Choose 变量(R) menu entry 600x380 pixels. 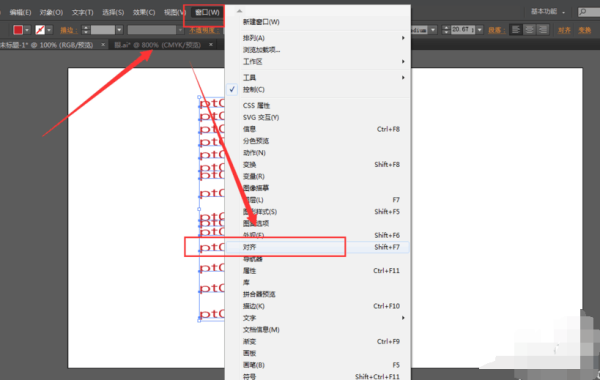[x=318, y=176]
